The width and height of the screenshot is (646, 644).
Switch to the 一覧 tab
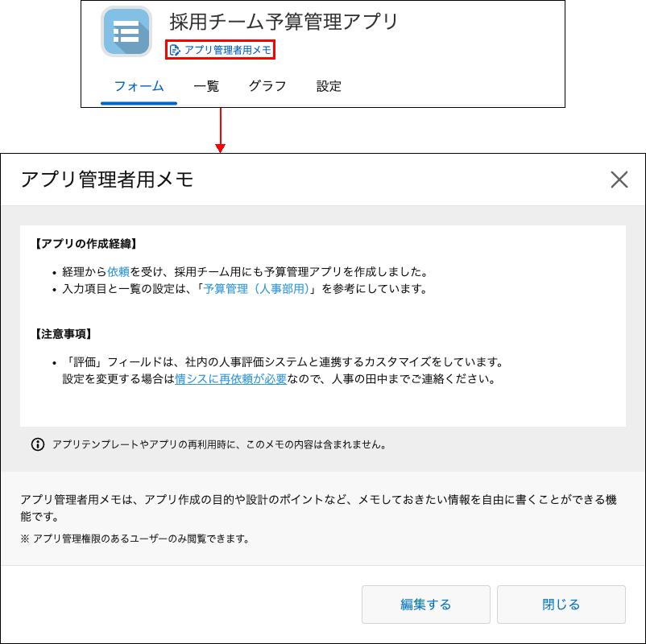click(206, 86)
